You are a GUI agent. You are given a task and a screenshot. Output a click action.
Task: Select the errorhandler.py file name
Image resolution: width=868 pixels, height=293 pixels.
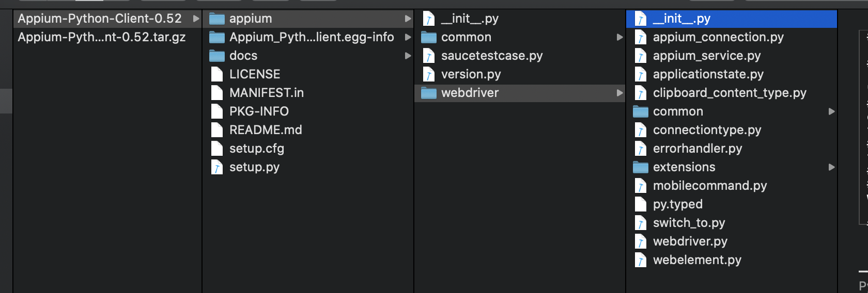pyautogui.click(x=698, y=149)
